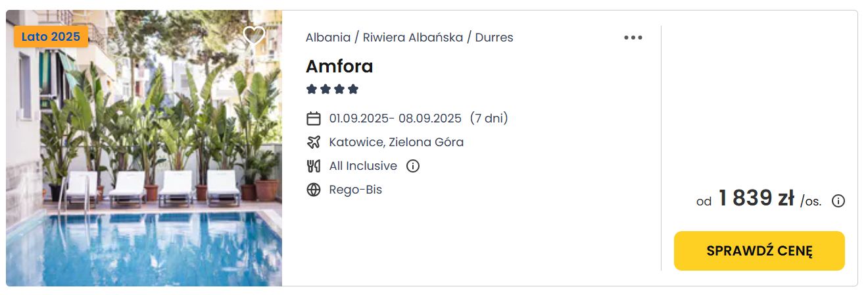Click the Sprawdź cenę button
Image resolution: width=868 pixels, height=295 pixels.
(x=759, y=251)
